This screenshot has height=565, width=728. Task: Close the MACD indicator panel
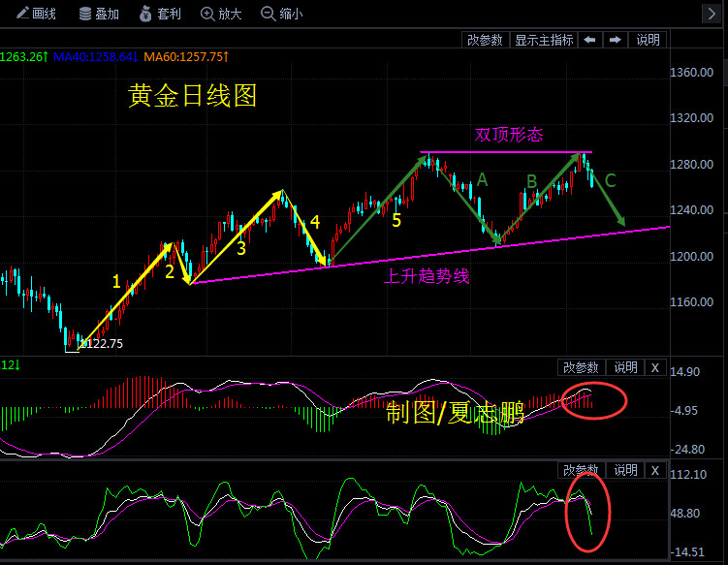655,367
